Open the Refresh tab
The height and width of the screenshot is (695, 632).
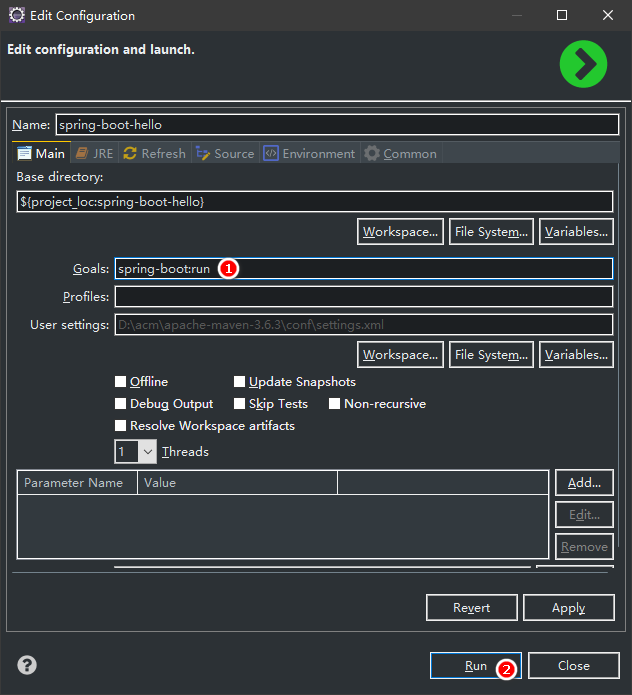click(155, 153)
